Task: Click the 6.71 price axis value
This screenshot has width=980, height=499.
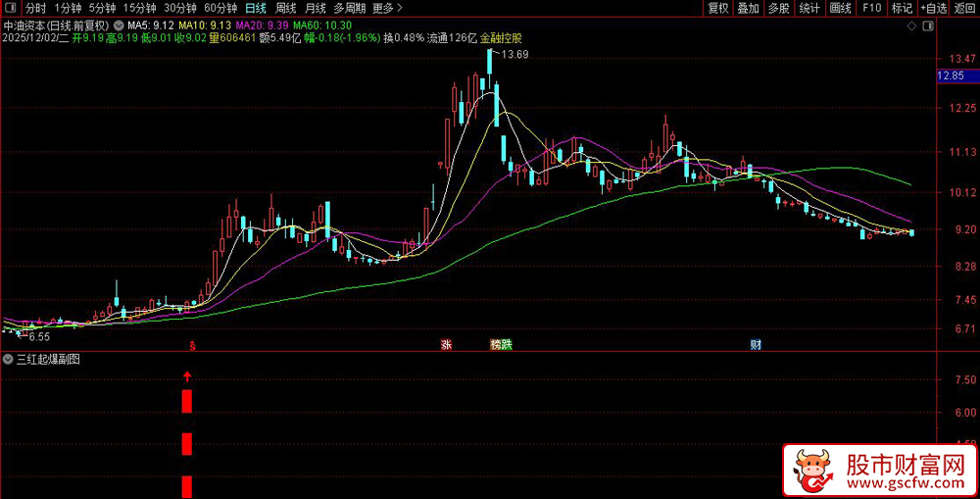Action: point(965,329)
